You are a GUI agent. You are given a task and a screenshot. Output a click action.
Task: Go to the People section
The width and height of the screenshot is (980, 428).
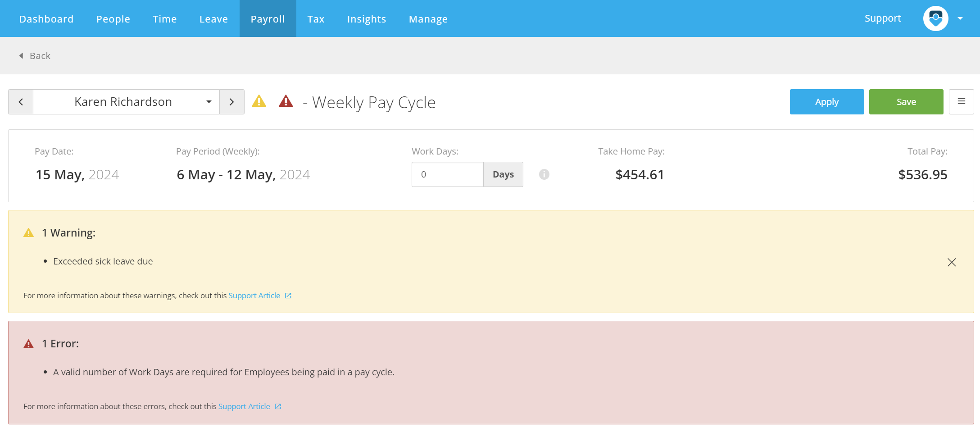pos(113,19)
